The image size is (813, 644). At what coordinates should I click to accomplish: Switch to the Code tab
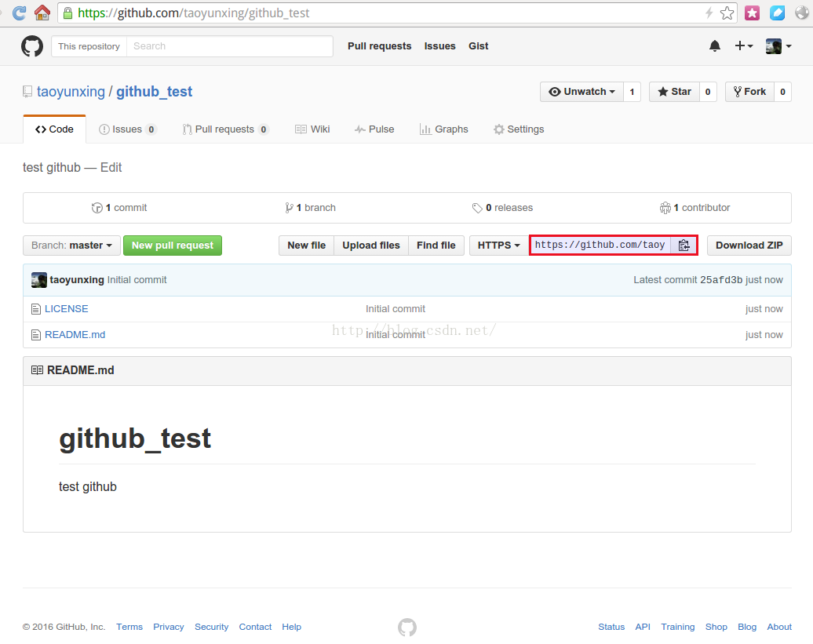pos(54,129)
